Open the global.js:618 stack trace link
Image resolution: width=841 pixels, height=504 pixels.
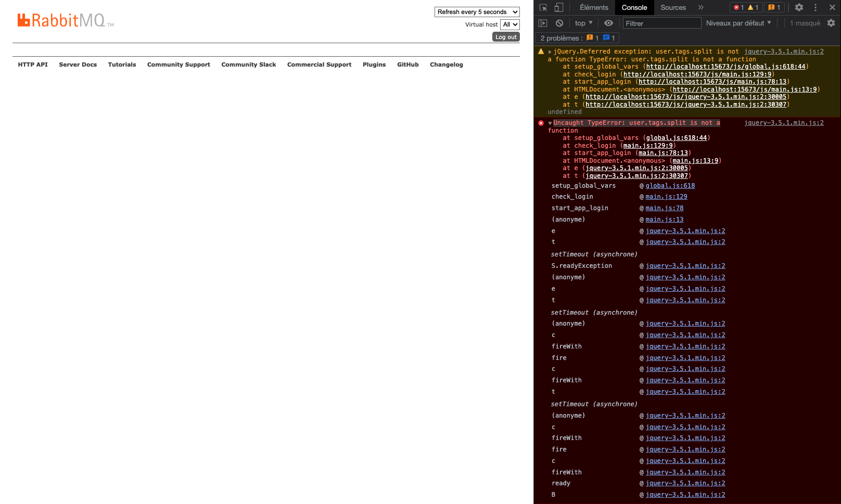pyautogui.click(x=670, y=186)
